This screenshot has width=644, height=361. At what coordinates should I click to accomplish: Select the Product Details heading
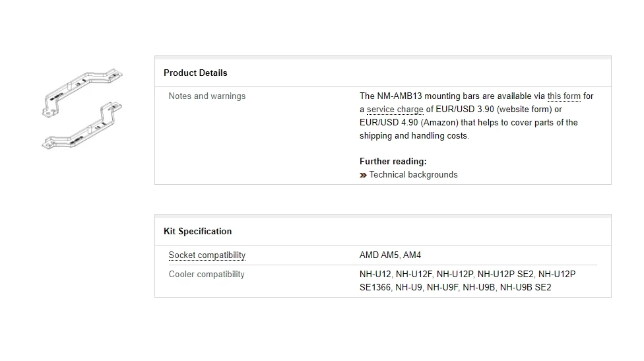(x=195, y=73)
